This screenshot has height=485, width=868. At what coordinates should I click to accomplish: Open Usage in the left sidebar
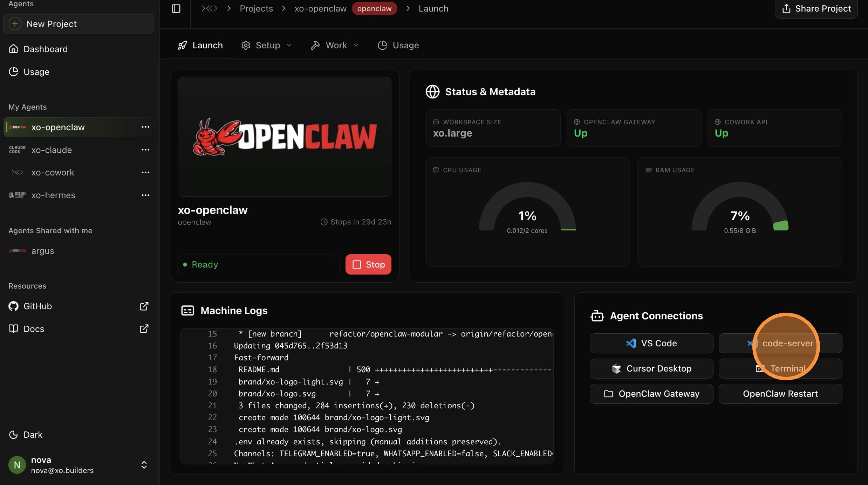[x=78, y=72]
